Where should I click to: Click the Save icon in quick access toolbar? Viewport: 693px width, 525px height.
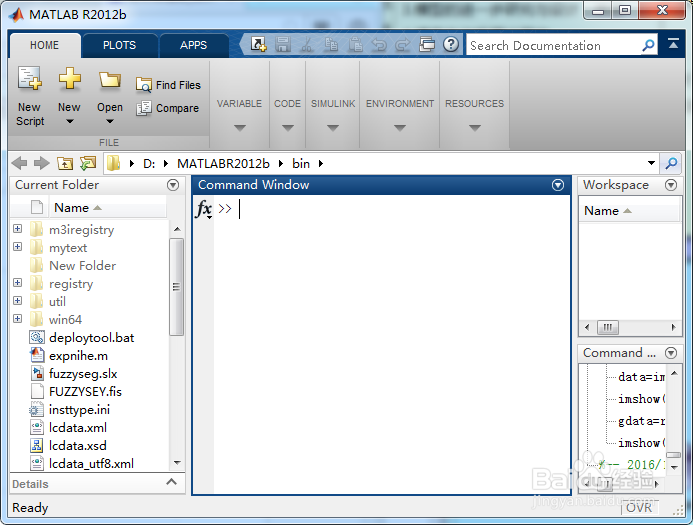click(283, 44)
